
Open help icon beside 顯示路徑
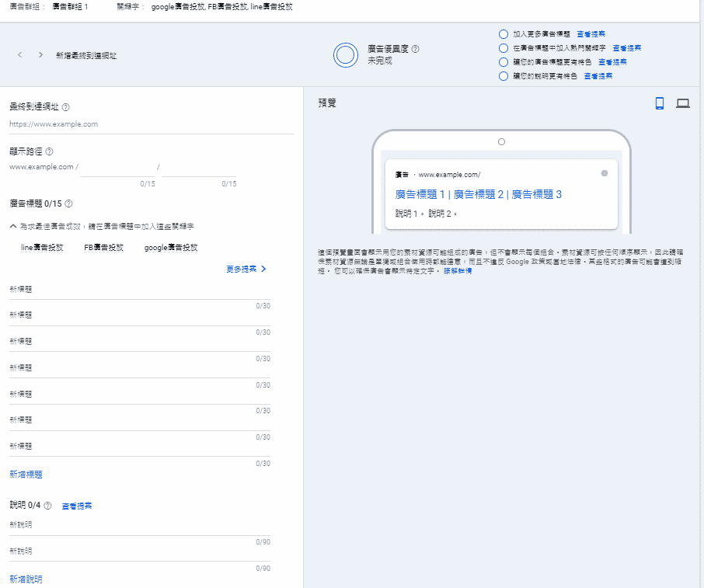(x=50, y=151)
